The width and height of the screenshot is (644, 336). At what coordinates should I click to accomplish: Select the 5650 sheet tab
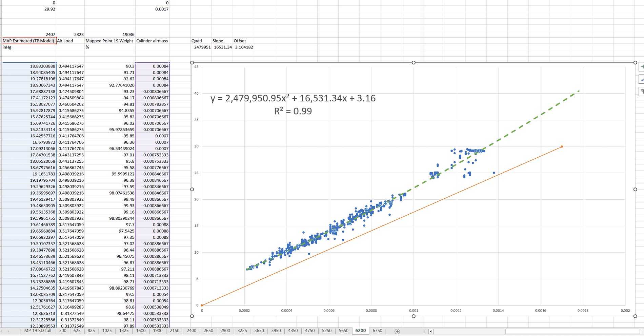coord(344,331)
